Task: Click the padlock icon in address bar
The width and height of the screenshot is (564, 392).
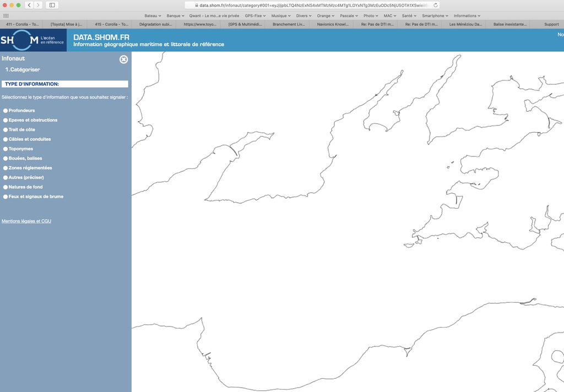Action: click(x=197, y=6)
